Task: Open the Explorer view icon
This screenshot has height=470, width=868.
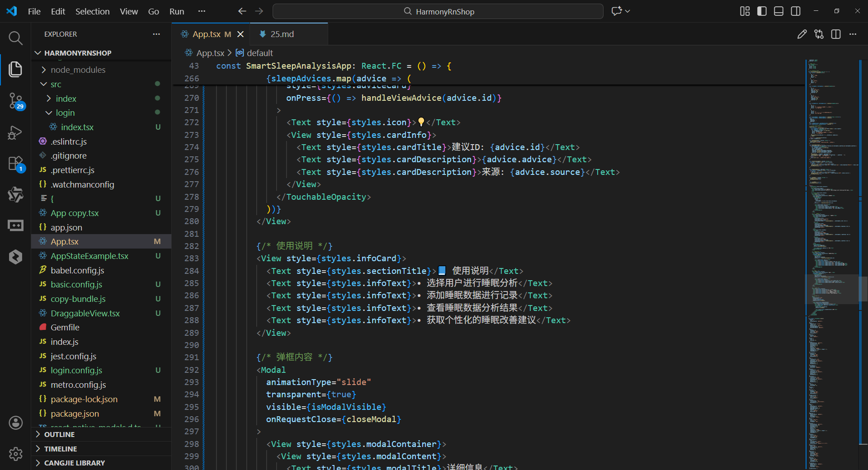Action: pyautogui.click(x=15, y=69)
